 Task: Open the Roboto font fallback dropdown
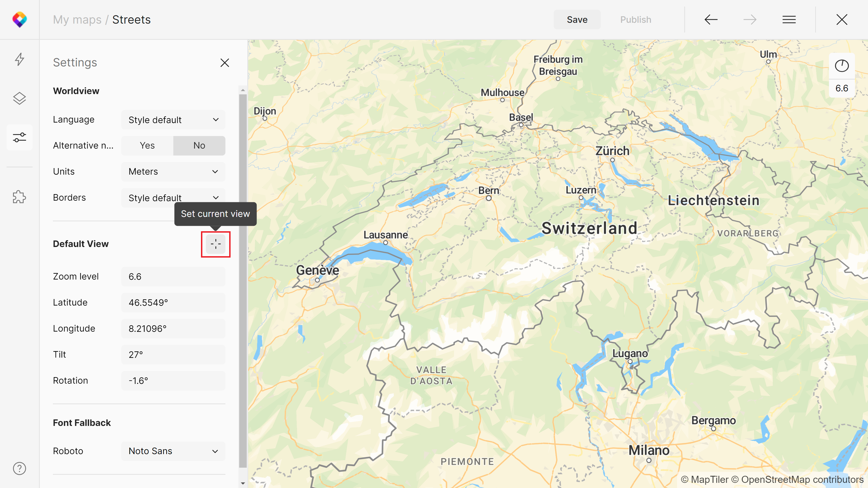(173, 451)
